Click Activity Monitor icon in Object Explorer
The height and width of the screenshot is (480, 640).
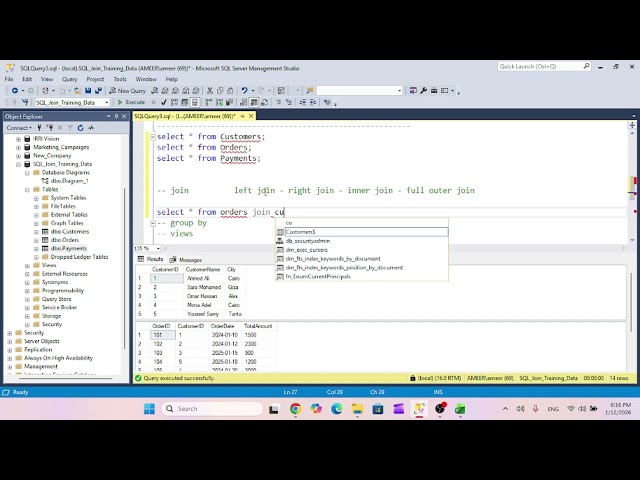tap(91, 128)
